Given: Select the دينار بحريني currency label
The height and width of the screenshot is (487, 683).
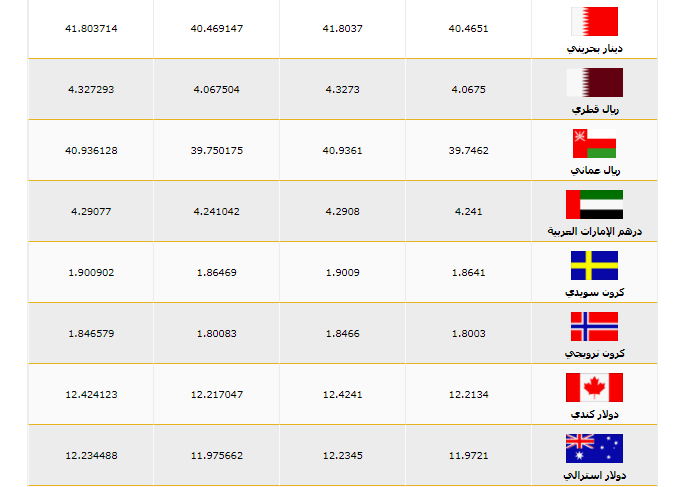Looking at the screenshot, I should 594,47.
